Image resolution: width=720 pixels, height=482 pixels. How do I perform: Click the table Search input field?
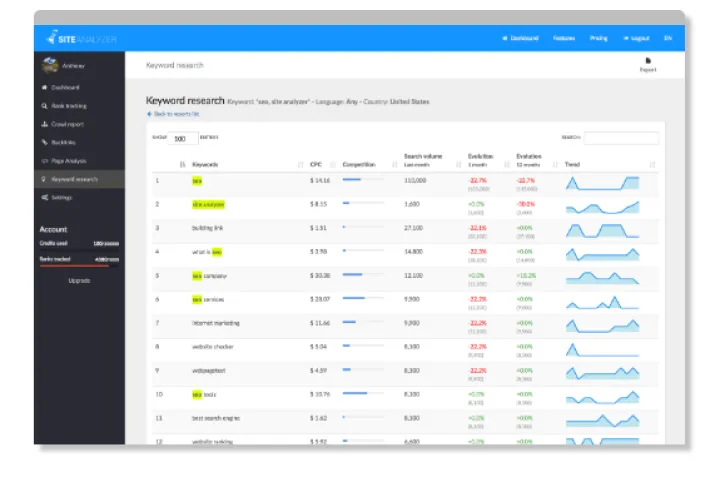coord(621,138)
